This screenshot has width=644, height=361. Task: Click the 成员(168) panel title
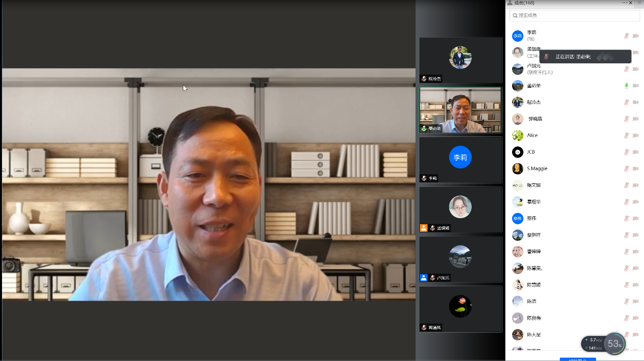tap(524, 3)
